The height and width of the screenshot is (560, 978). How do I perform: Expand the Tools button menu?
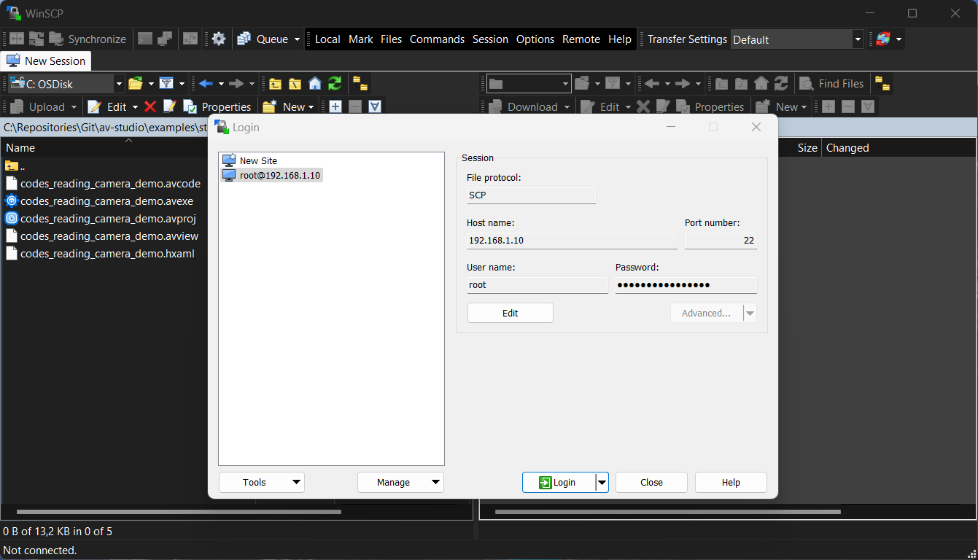(x=262, y=482)
